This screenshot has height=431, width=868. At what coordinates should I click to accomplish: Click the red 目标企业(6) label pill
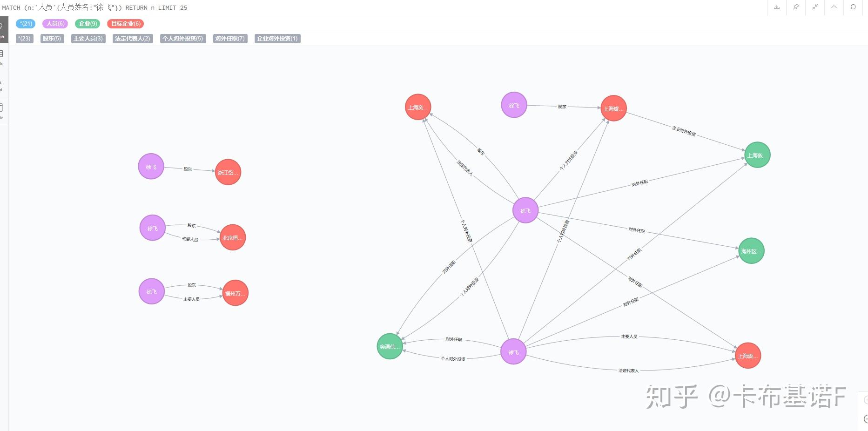(x=126, y=24)
